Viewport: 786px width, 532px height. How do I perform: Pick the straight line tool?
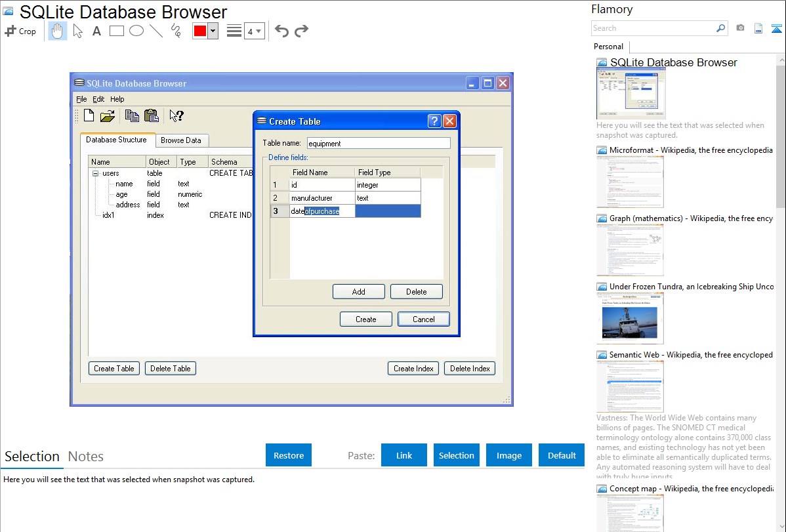pos(156,31)
